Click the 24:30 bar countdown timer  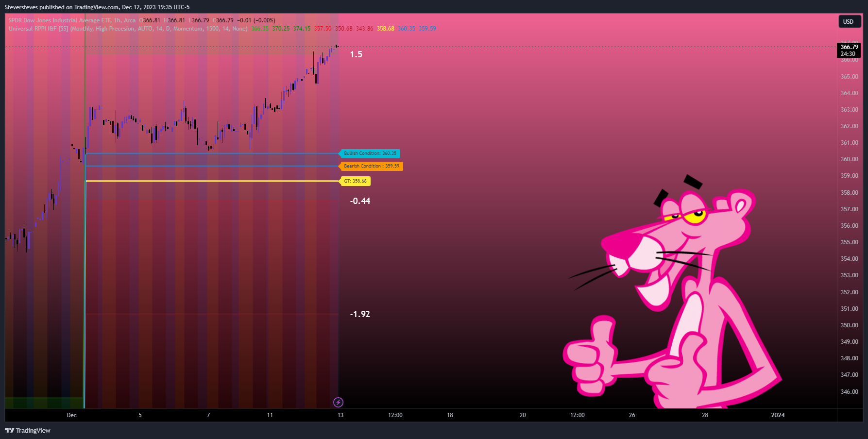pyautogui.click(x=848, y=54)
